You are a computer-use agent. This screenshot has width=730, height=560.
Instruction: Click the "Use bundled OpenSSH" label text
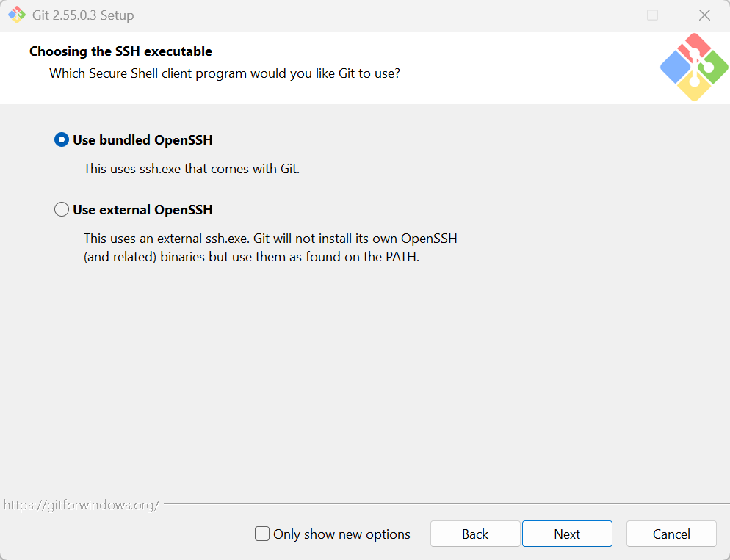coord(143,140)
